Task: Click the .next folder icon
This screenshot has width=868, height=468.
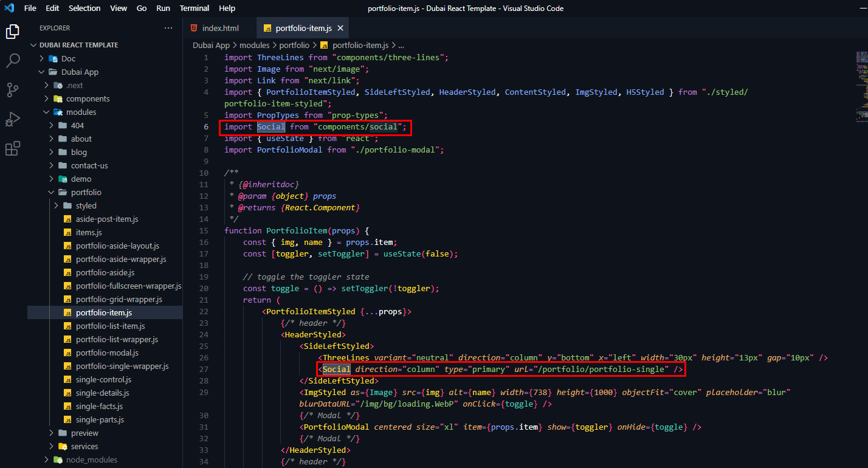Action: tap(58, 85)
